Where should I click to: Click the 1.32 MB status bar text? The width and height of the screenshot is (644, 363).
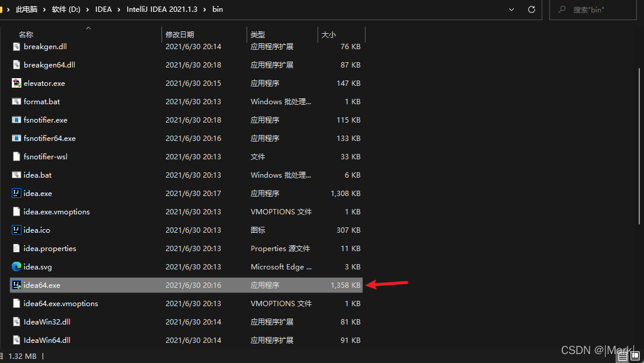coord(22,356)
